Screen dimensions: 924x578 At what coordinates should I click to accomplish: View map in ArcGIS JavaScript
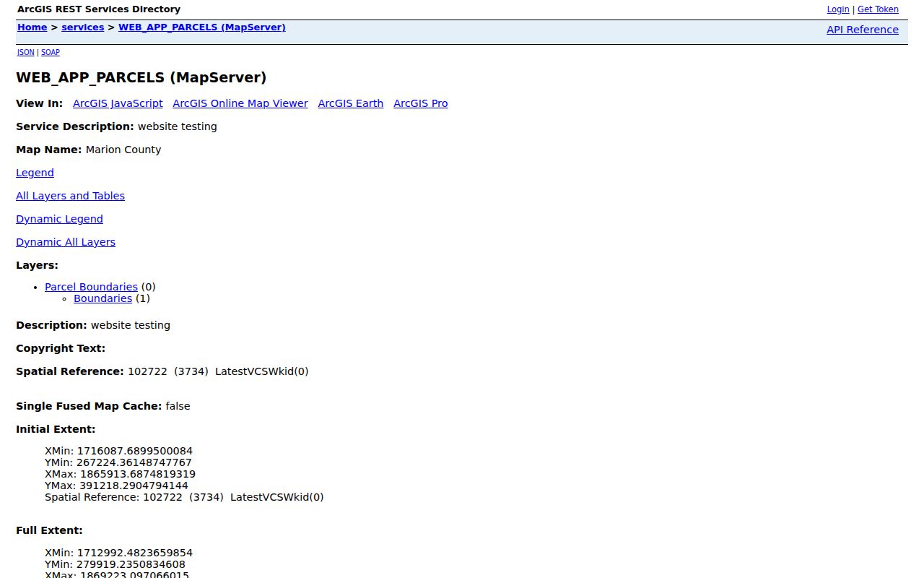point(118,103)
